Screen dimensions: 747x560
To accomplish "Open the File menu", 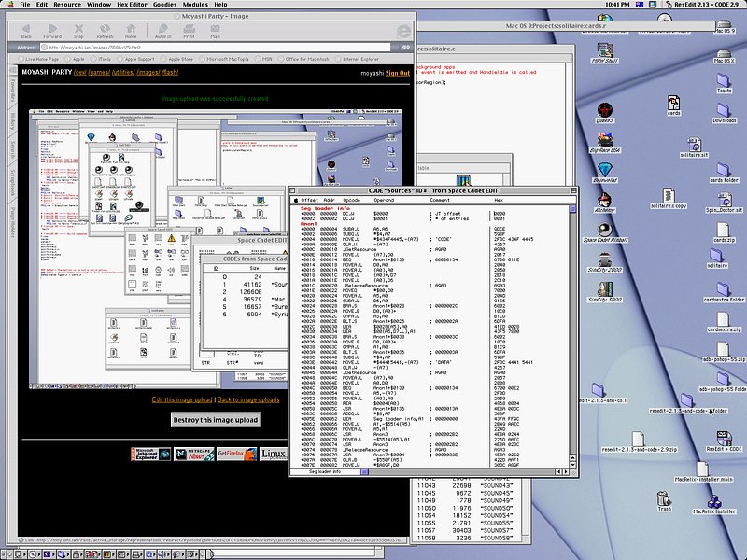I will pos(25,5).
